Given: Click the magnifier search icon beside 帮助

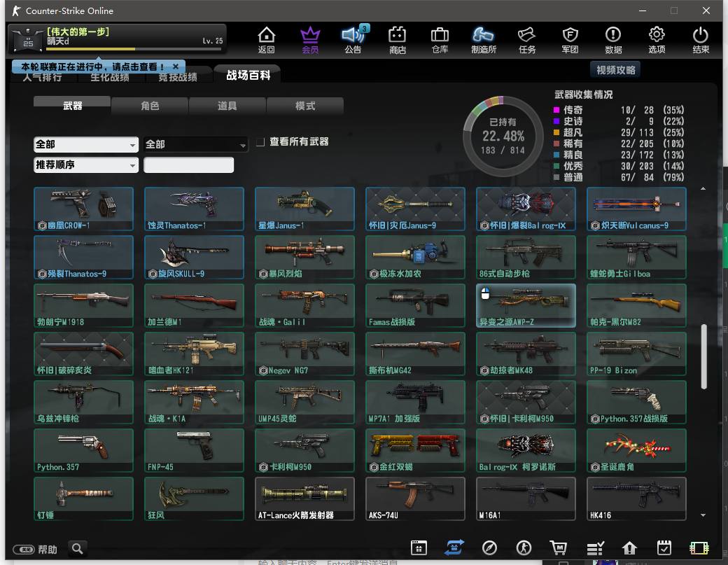Looking at the screenshot, I should (78, 549).
